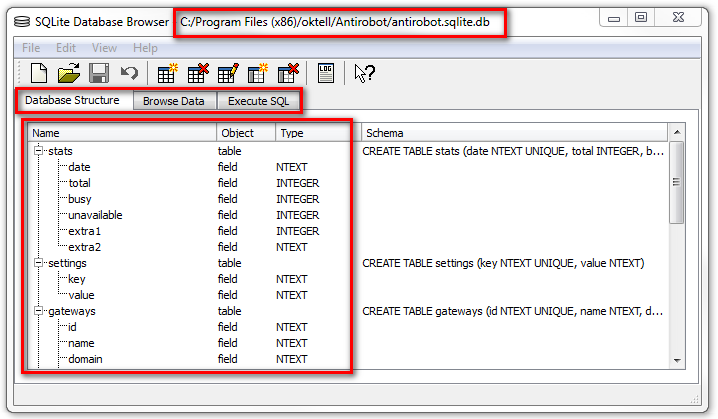This screenshot has height=419, width=718.
Task: Click the Name column header
Action: click(x=122, y=133)
